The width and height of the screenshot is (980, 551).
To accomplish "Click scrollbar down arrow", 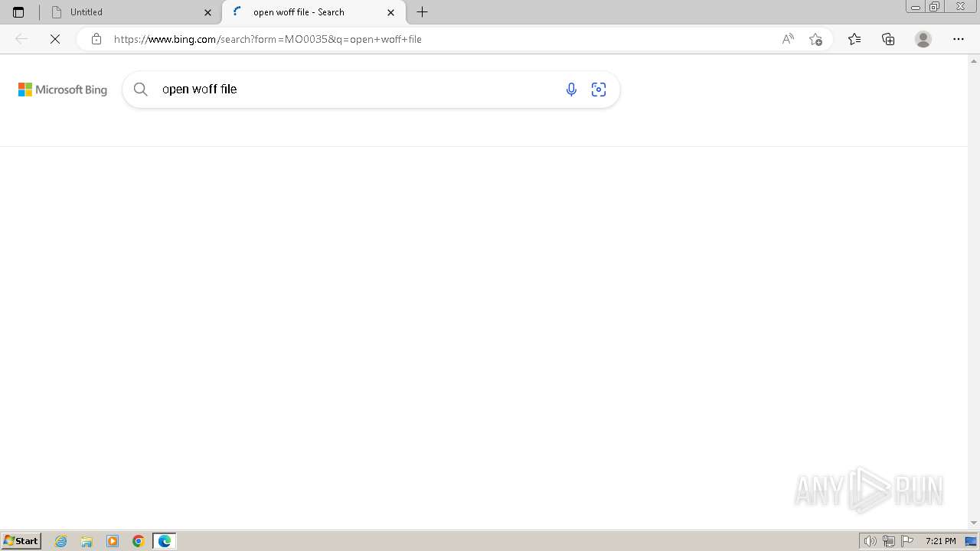I will [x=974, y=523].
